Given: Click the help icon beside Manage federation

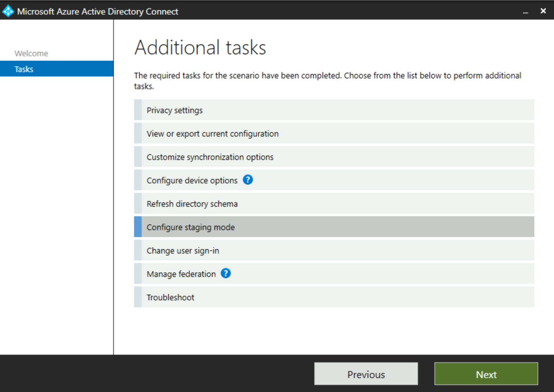Looking at the screenshot, I should point(226,273).
